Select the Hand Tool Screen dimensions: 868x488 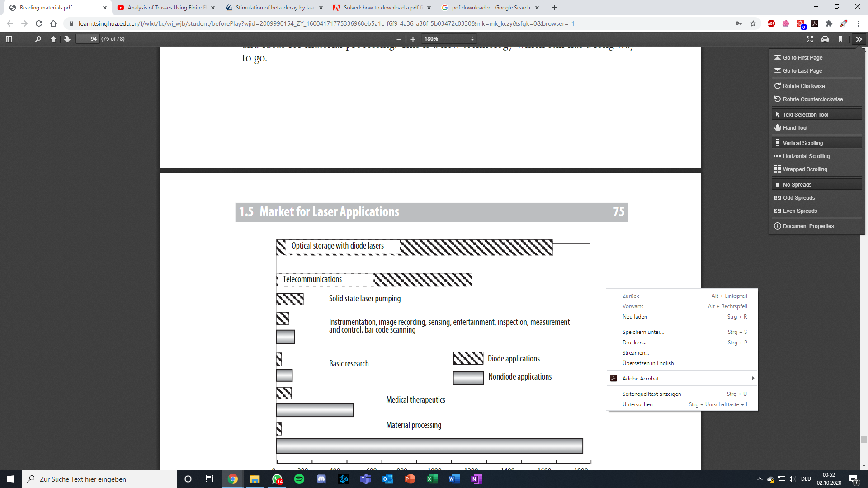(x=795, y=127)
